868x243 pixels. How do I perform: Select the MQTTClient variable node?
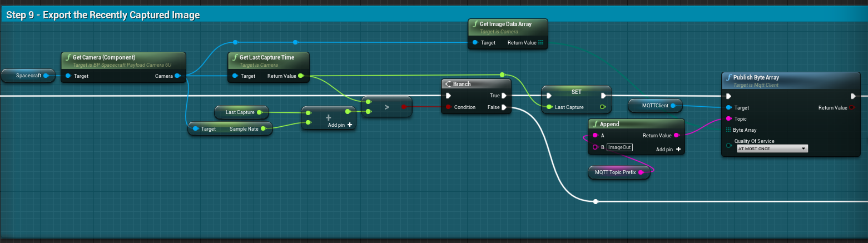pos(651,105)
